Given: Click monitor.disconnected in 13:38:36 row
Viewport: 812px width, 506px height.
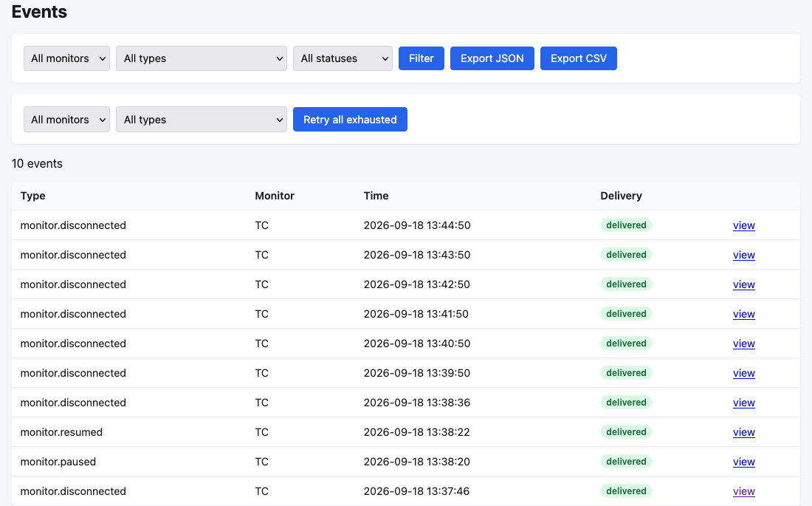Looking at the screenshot, I should tap(73, 403).
